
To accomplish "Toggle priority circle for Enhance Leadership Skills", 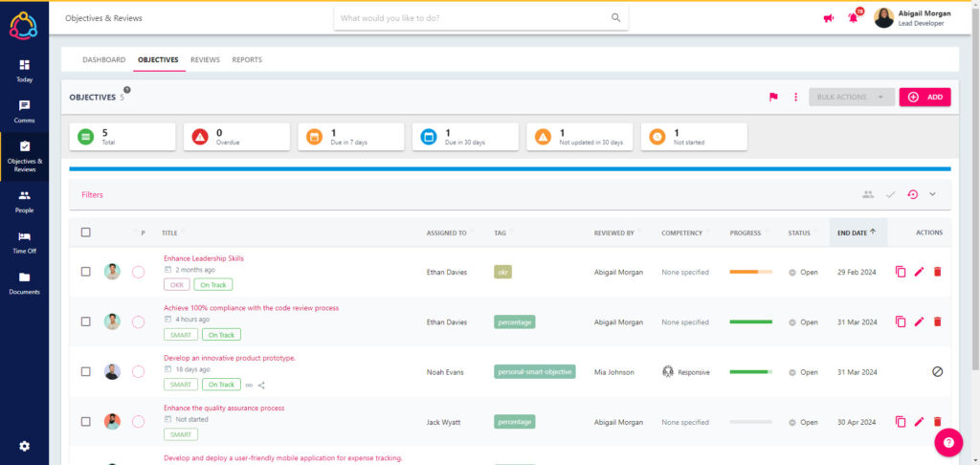I will click(x=139, y=272).
